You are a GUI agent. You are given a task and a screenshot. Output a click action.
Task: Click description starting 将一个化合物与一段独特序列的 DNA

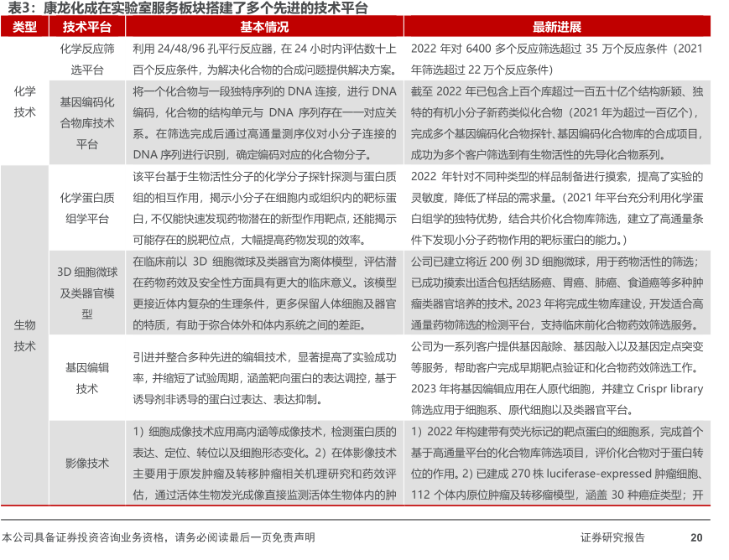264,122
